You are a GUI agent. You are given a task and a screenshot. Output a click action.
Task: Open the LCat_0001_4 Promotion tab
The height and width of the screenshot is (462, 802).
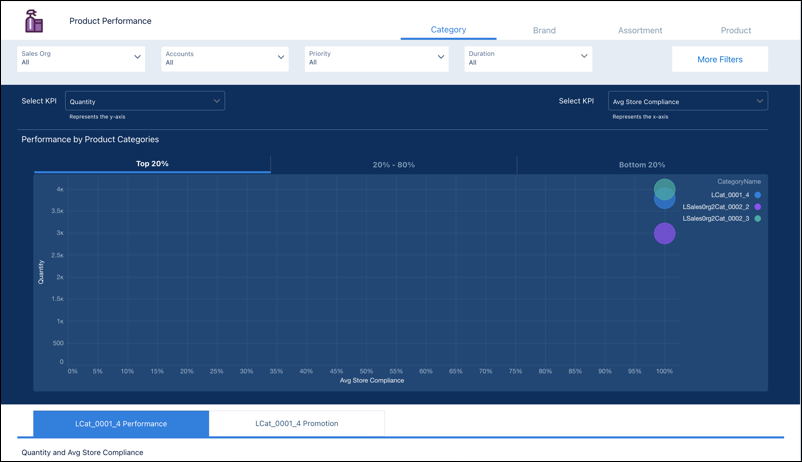click(x=297, y=424)
